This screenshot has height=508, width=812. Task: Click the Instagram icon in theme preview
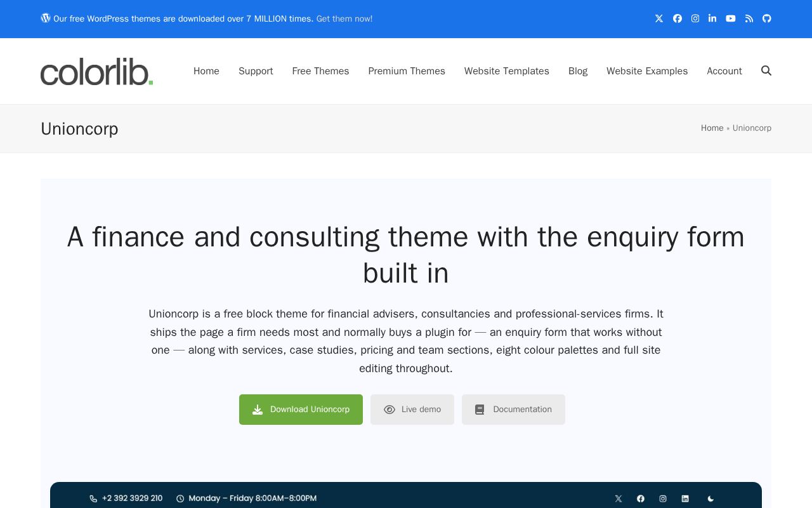tap(663, 498)
